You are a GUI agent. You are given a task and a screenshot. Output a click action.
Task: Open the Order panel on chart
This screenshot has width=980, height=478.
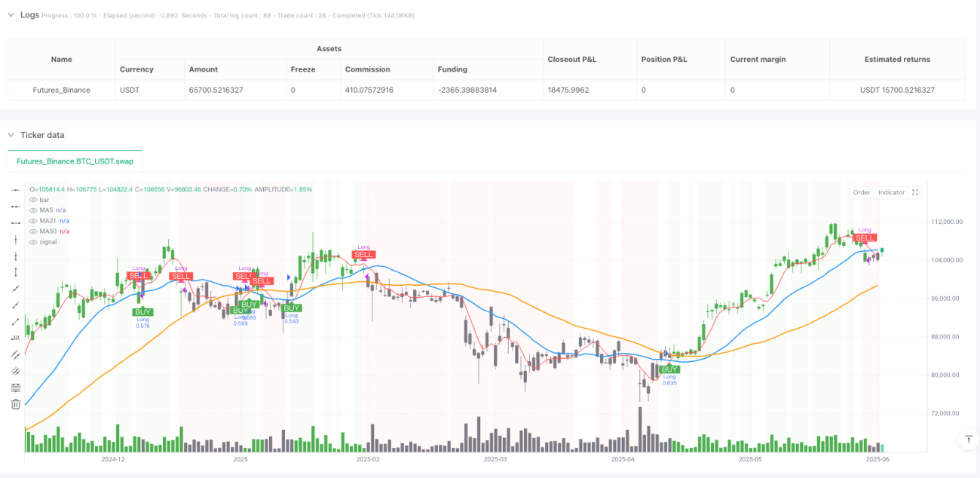(862, 192)
